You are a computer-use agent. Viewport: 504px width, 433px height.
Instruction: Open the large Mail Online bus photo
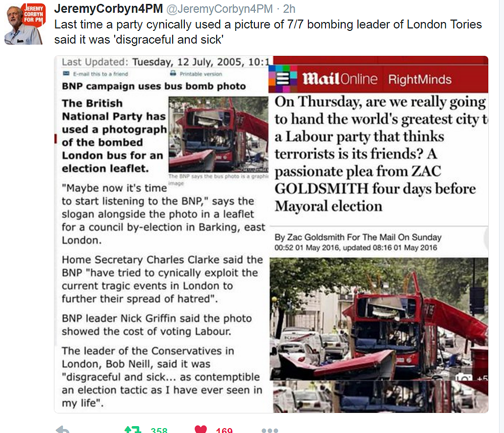tap(379, 319)
